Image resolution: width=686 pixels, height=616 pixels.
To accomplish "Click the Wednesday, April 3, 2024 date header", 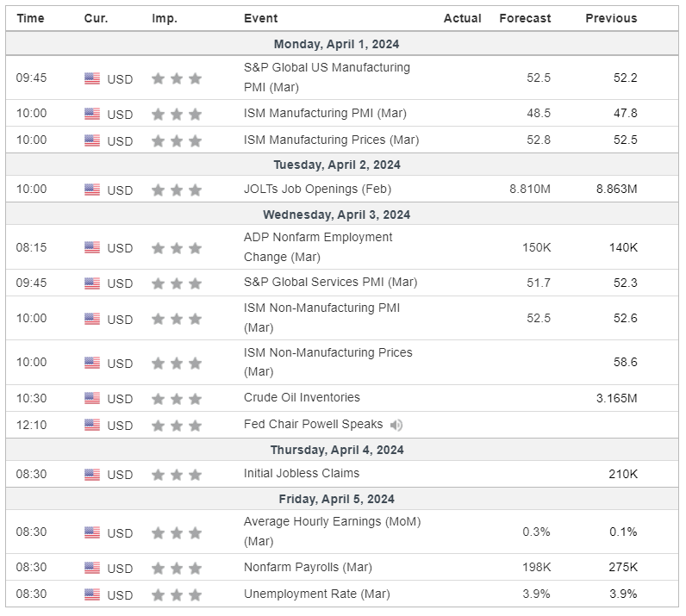I will coord(336,215).
